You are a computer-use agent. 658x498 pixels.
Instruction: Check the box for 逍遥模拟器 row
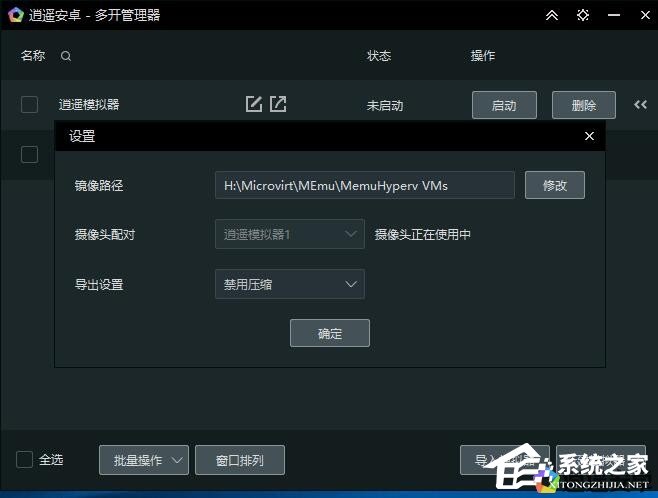click(x=29, y=104)
